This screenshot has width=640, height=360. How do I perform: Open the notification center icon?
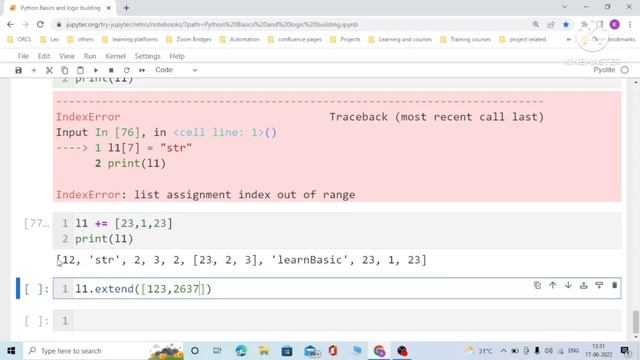pyautogui.click(x=625, y=351)
